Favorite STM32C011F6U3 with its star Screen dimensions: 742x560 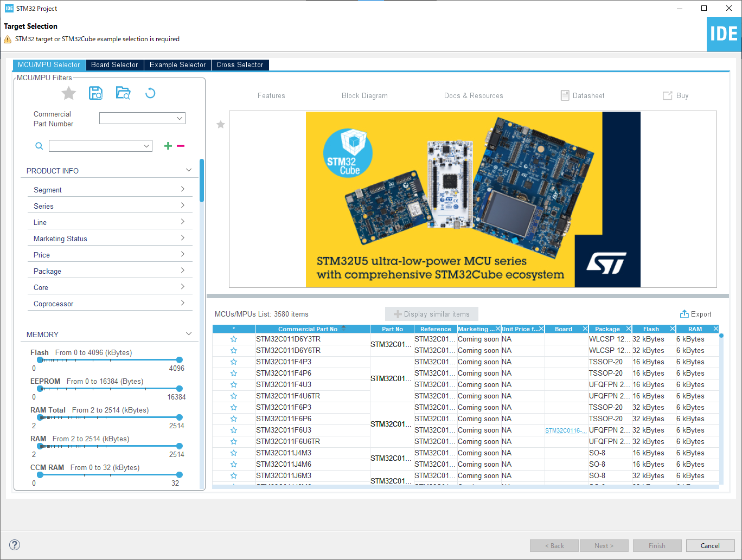pyautogui.click(x=234, y=430)
